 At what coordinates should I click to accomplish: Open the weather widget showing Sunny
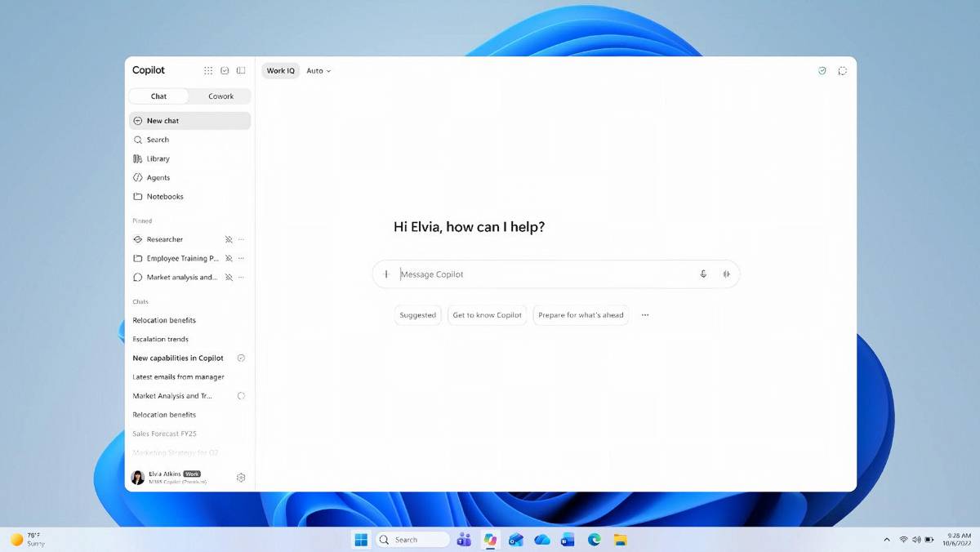pos(28,540)
